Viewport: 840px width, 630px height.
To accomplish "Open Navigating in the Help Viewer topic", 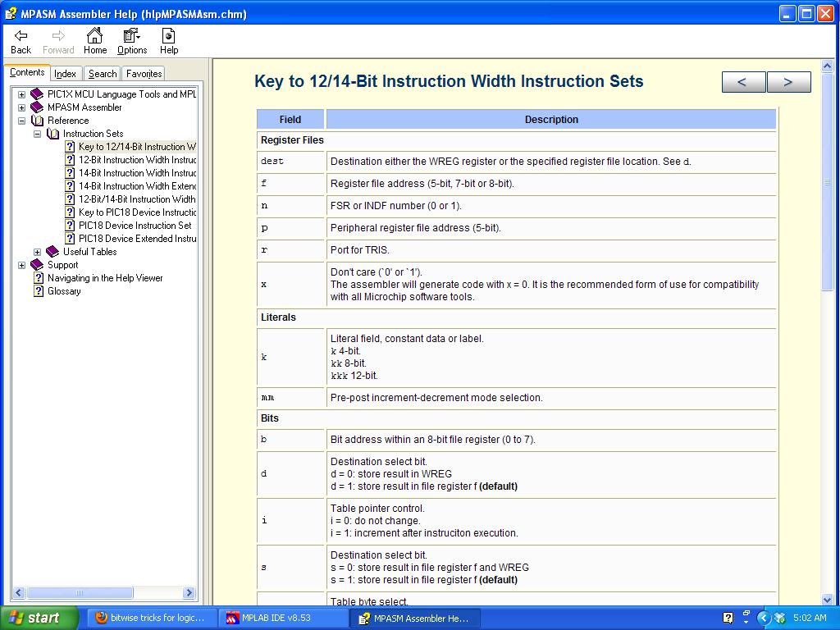I will point(105,278).
